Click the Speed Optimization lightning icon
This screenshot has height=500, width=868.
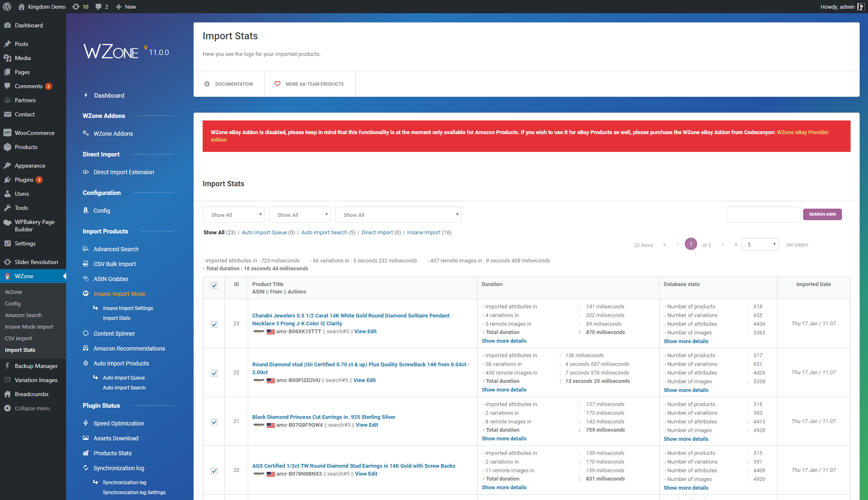click(x=86, y=423)
